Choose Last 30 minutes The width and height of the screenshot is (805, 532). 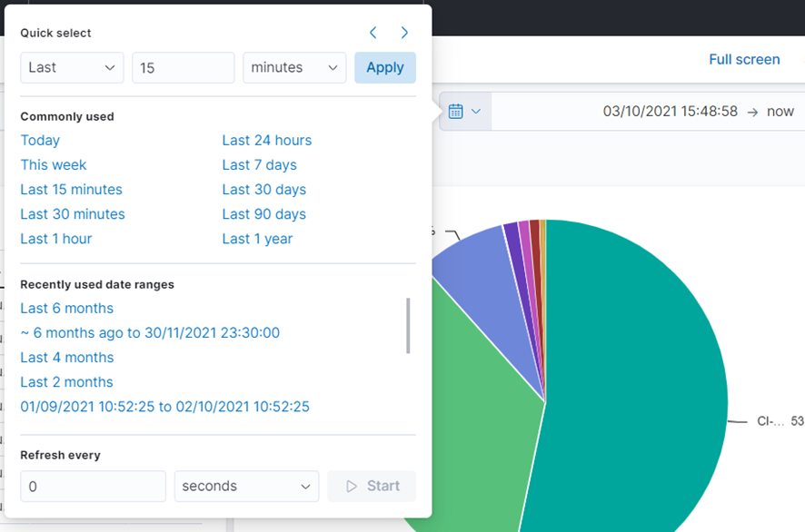(x=73, y=214)
